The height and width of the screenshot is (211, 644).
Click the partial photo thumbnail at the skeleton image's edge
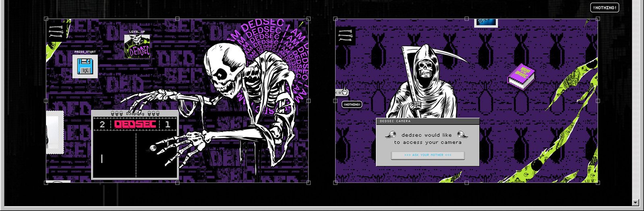(x=55, y=133)
